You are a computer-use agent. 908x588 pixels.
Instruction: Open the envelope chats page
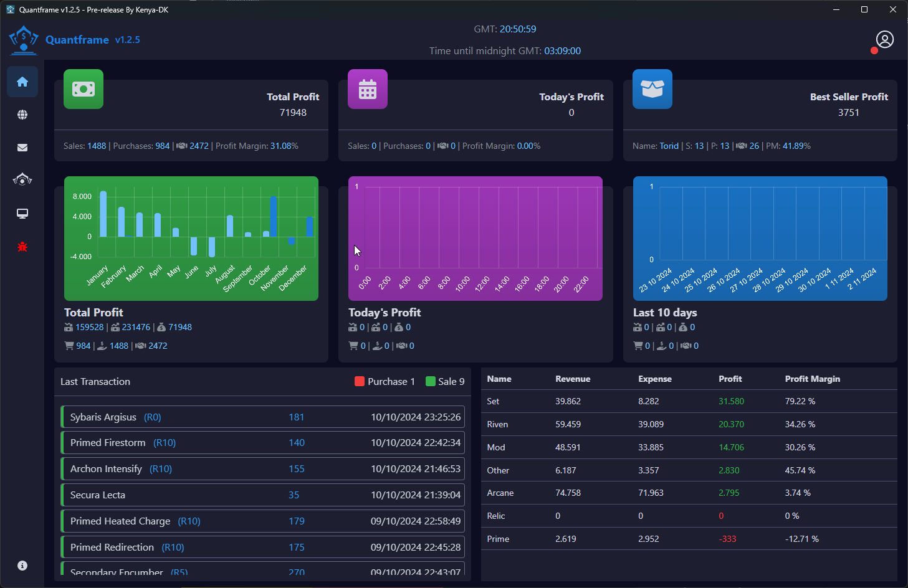pyautogui.click(x=22, y=148)
